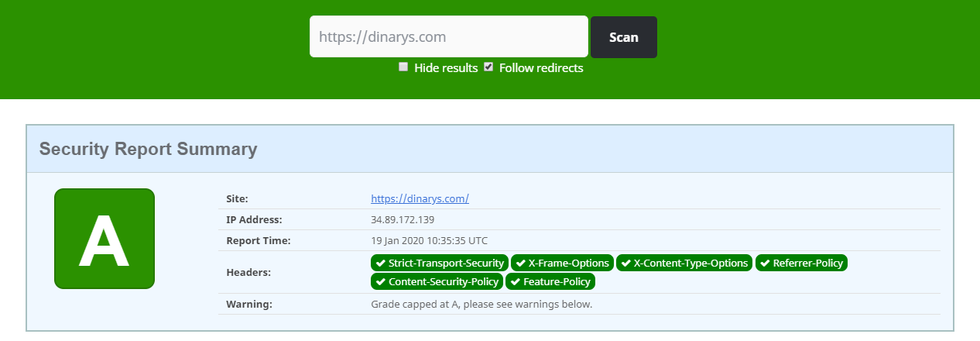Click the grade A score box
The height and width of the screenshot is (341, 980).
pos(105,239)
